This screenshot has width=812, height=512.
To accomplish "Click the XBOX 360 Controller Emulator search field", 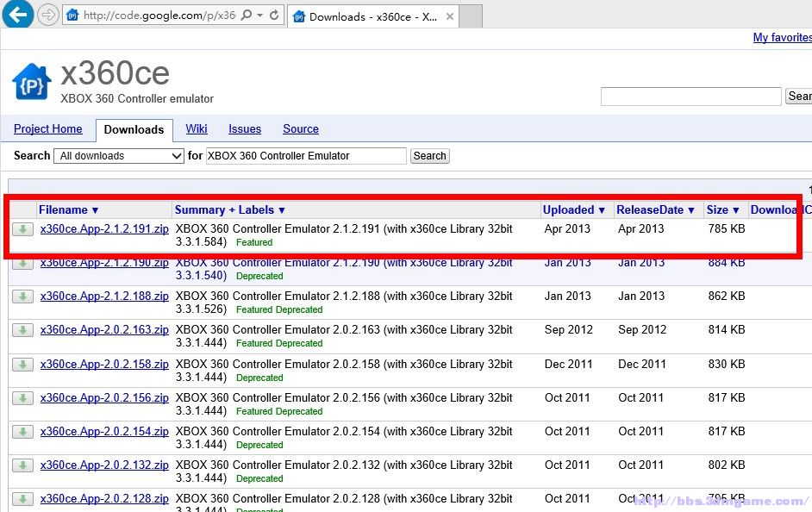I will click(x=306, y=156).
